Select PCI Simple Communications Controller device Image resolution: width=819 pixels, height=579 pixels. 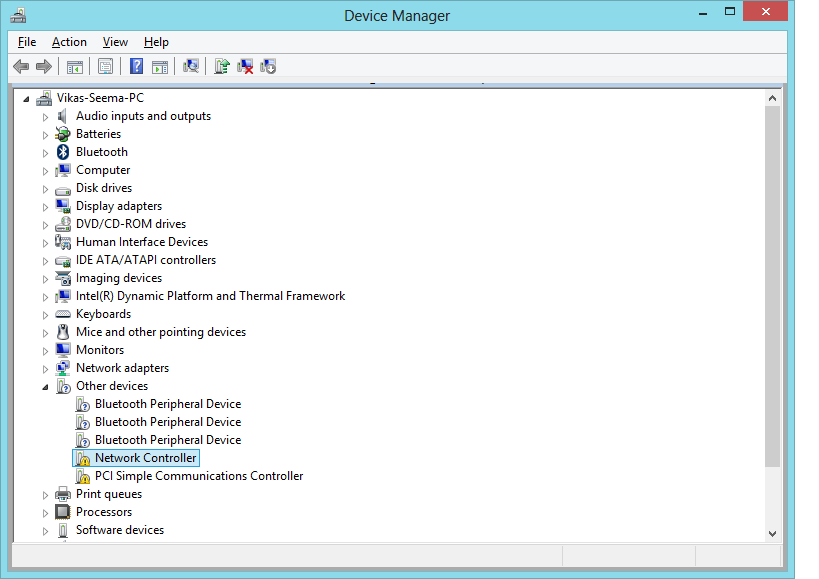[198, 476]
